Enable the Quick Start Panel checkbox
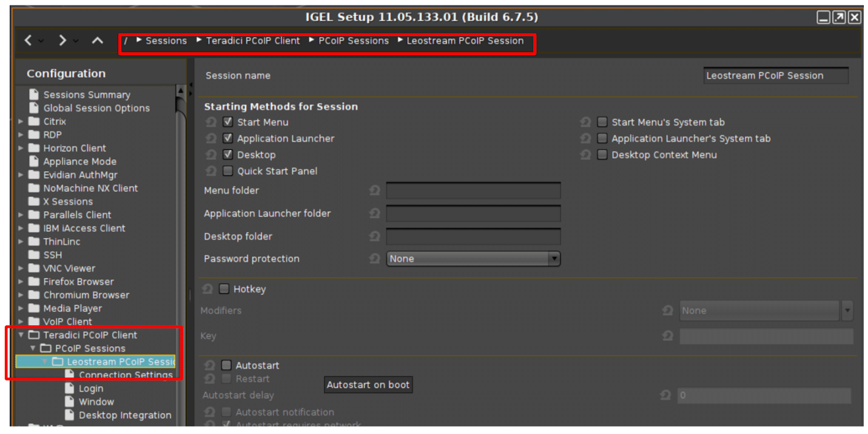The width and height of the screenshot is (868, 434). [228, 171]
